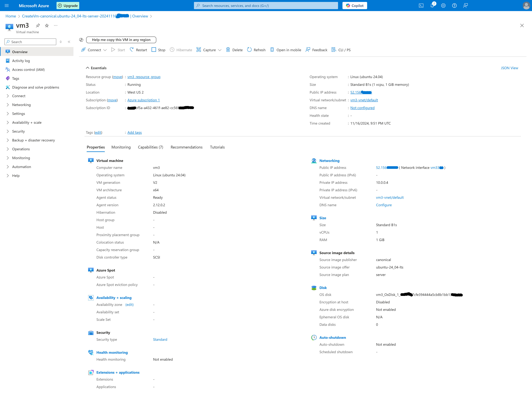This screenshot has height=403, width=532.
Task: Click Help me copy this VM in any region
Action: (121, 40)
